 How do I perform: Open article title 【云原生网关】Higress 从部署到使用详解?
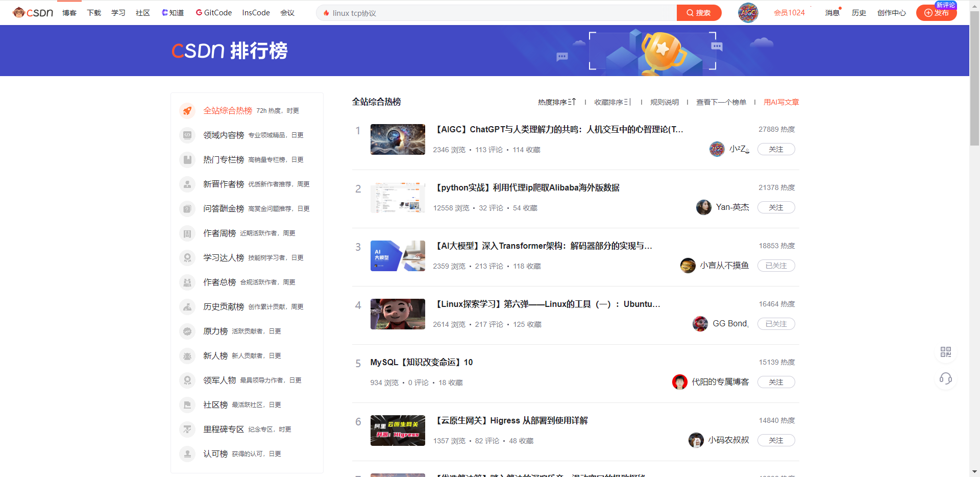pyautogui.click(x=511, y=420)
